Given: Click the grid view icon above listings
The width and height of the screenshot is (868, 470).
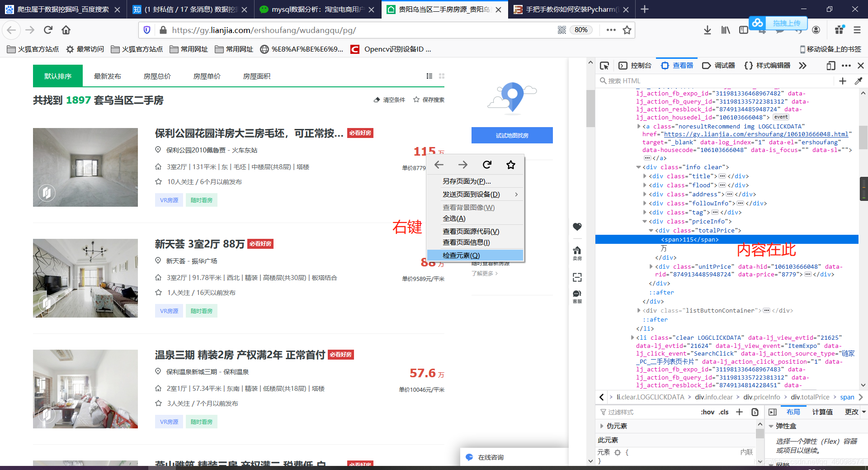Looking at the screenshot, I should coord(442,76).
